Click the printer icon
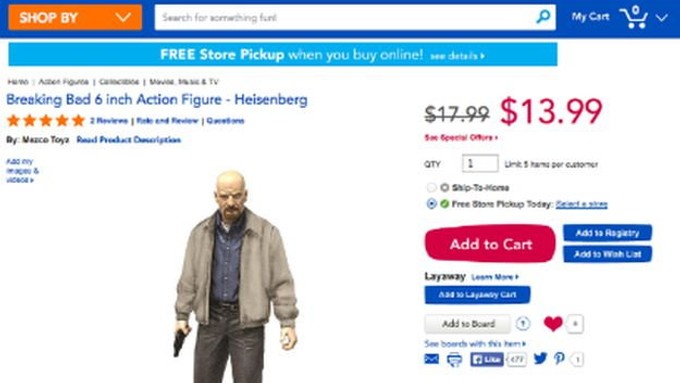 click(x=454, y=360)
